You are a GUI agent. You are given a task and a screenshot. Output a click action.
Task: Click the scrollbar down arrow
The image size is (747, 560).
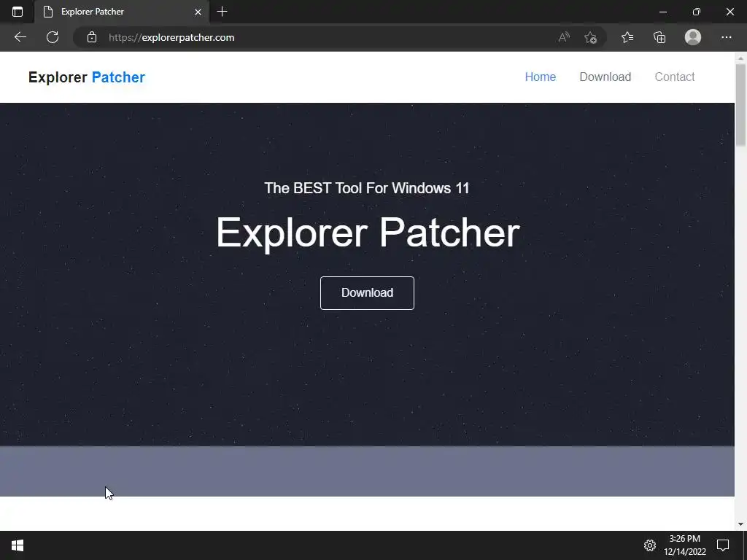(740, 524)
